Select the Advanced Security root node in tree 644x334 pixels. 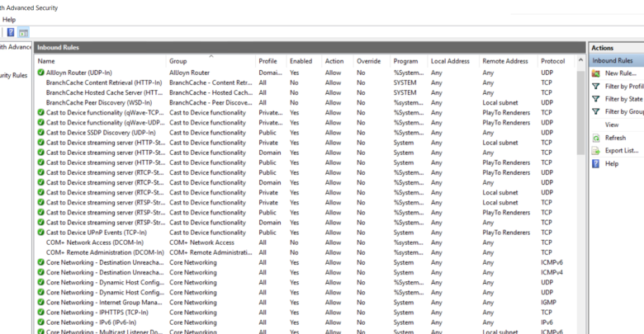tap(15, 47)
